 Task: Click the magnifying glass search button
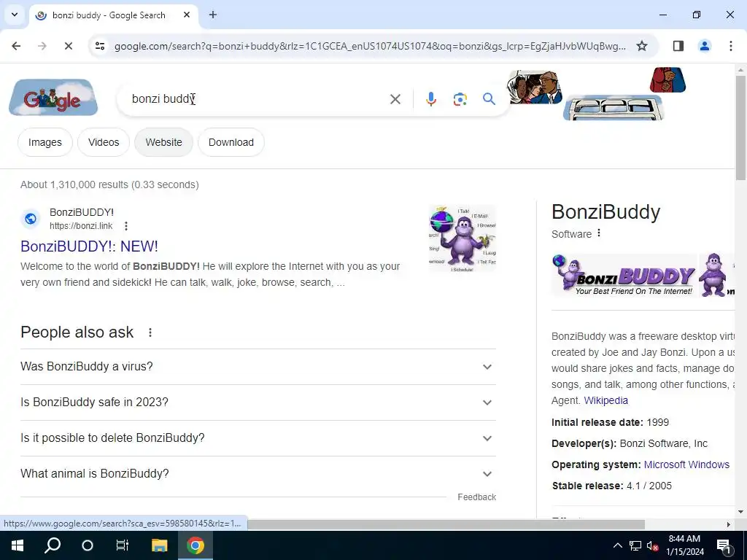[489, 99]
